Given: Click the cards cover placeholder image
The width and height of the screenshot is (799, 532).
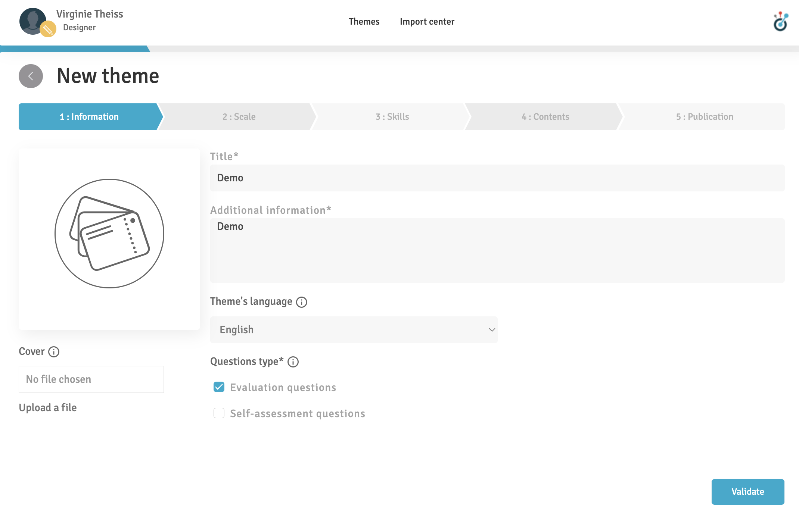Looking at the screenshot, I should click(109, 234).
